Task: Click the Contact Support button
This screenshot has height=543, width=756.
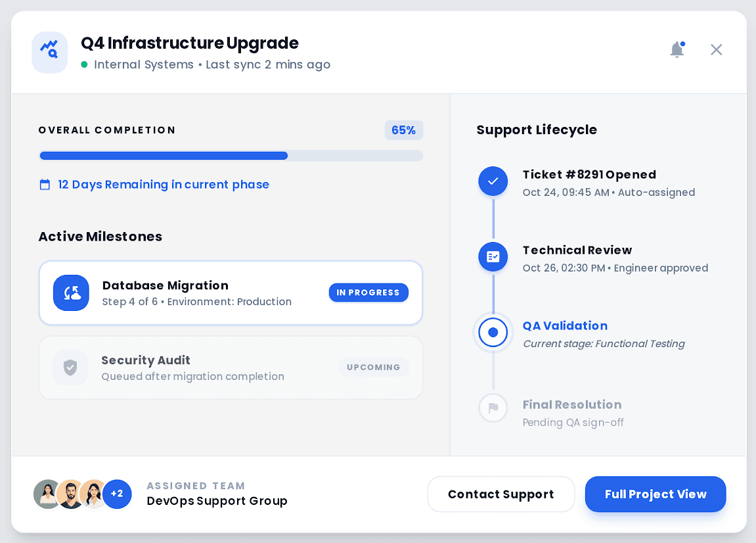Action: coord(501,494)
